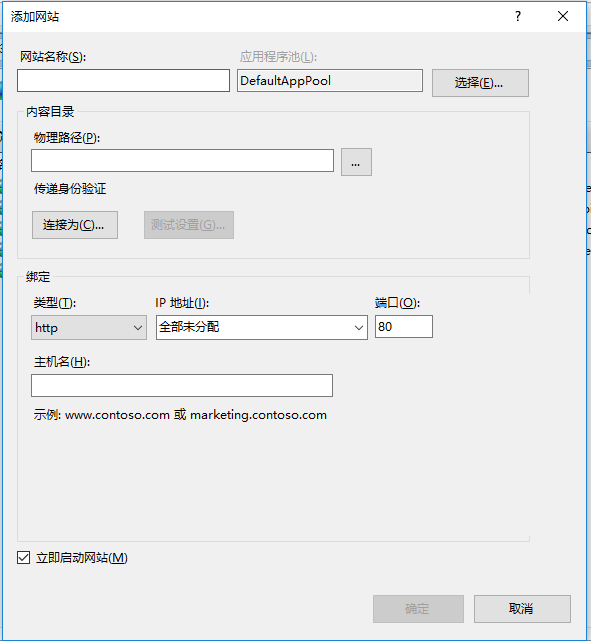Open folder browser with the ellipsis button
The height and width of the screenshot is (641, 591).
pos(356,162)
